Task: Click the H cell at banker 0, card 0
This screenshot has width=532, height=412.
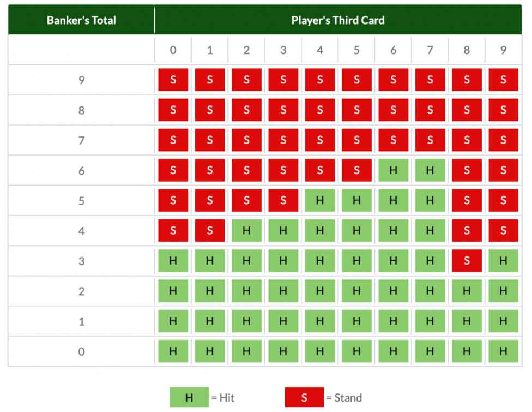Action: [x=173, y=351]
